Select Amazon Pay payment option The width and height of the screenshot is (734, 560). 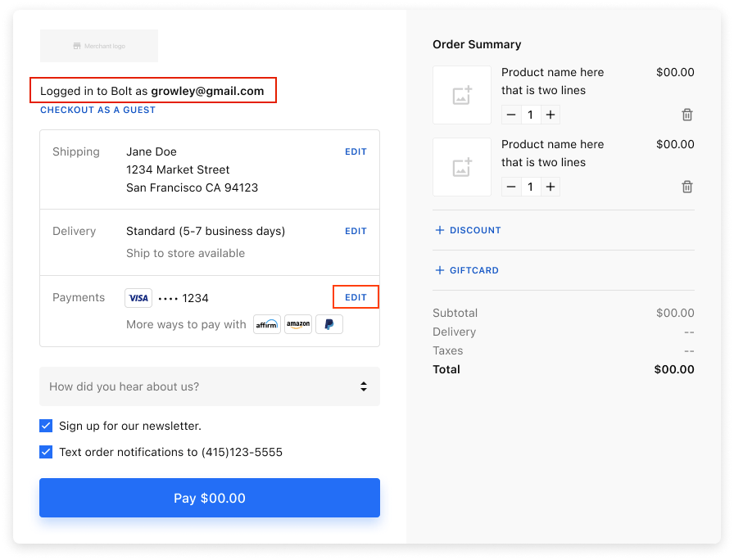pos(297,324)
